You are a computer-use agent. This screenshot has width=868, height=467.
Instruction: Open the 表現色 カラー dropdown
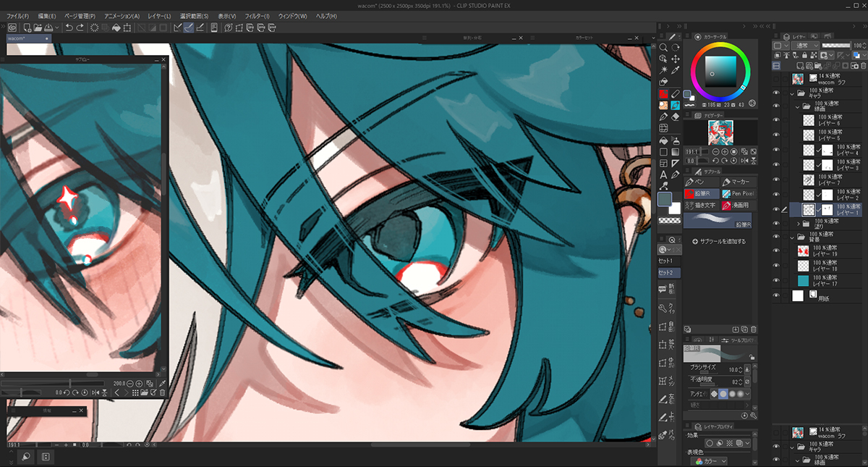(x=710, y=461)
